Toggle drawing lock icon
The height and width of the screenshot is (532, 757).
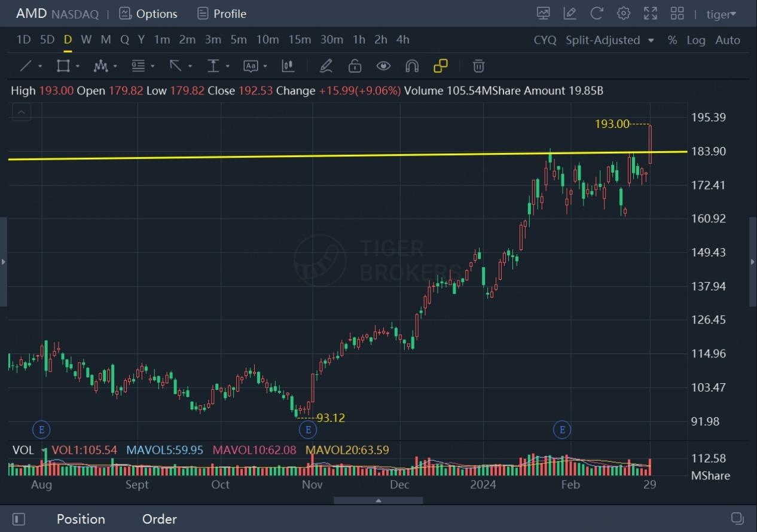pos(355,66)
